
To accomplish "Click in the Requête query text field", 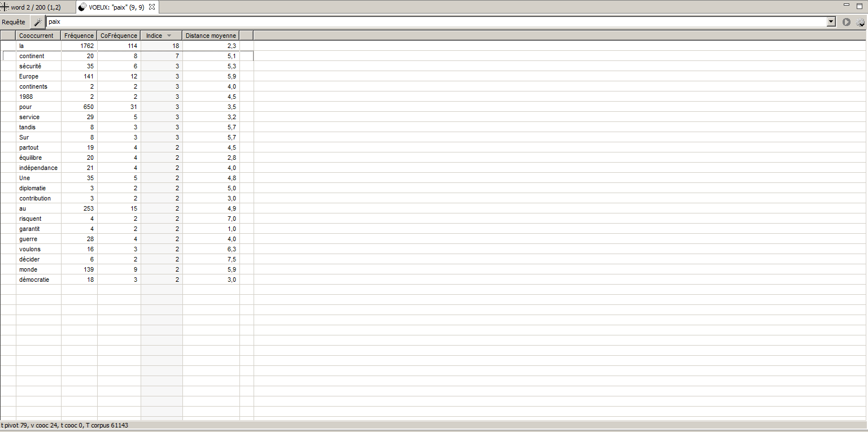I will point(435,22).
